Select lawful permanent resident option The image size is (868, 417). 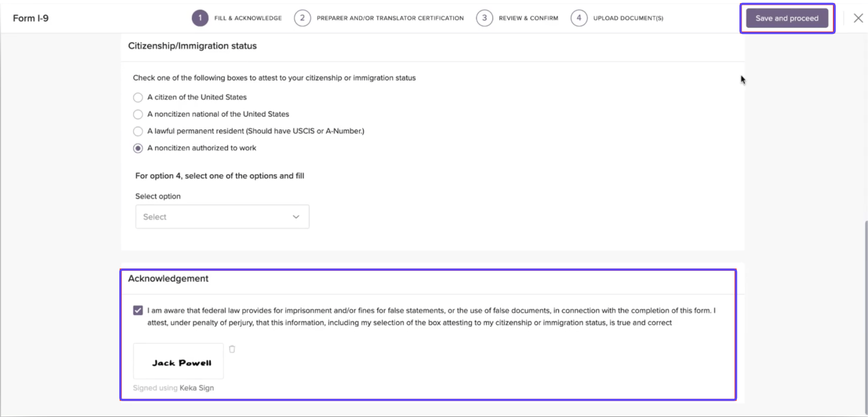tap(138, 132)
